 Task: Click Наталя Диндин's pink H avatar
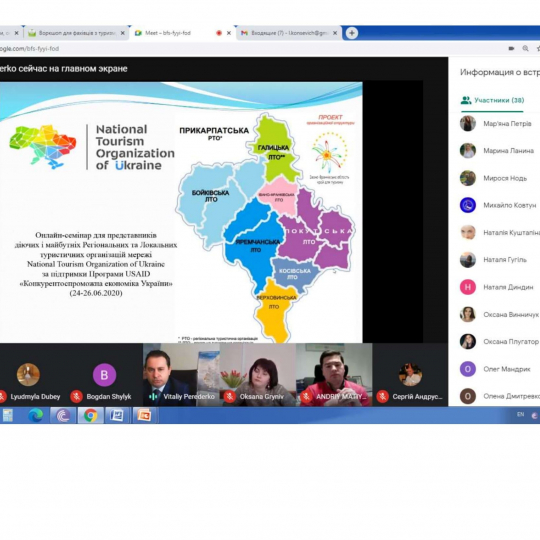pos(468,287)
